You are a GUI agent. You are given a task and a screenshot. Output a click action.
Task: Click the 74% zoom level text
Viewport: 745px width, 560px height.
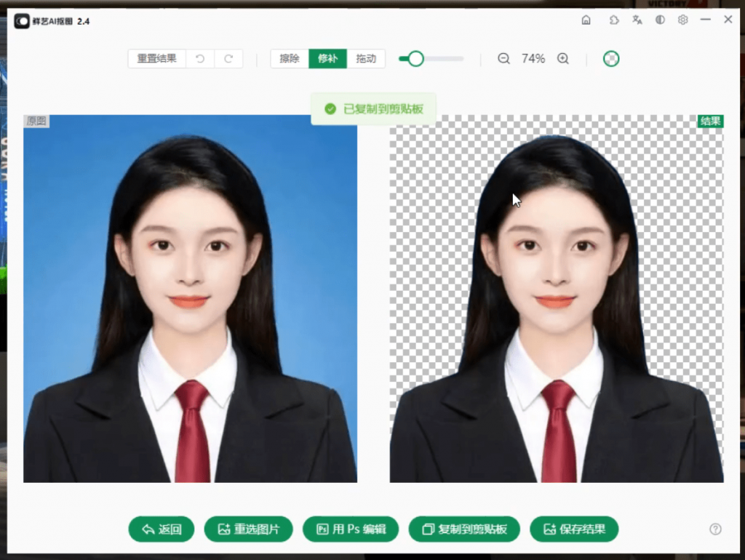click(x=533, y=58)
